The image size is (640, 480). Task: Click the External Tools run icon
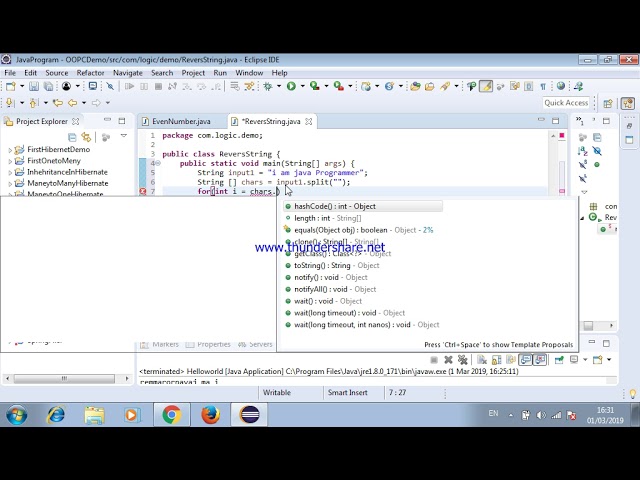(x=338, y=86)
